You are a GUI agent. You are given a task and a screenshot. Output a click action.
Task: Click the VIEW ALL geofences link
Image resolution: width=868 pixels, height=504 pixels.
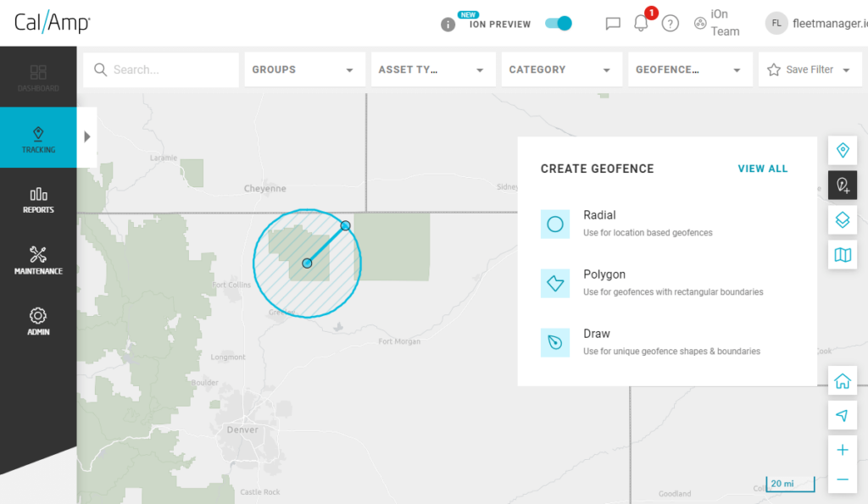pos(762,169)
